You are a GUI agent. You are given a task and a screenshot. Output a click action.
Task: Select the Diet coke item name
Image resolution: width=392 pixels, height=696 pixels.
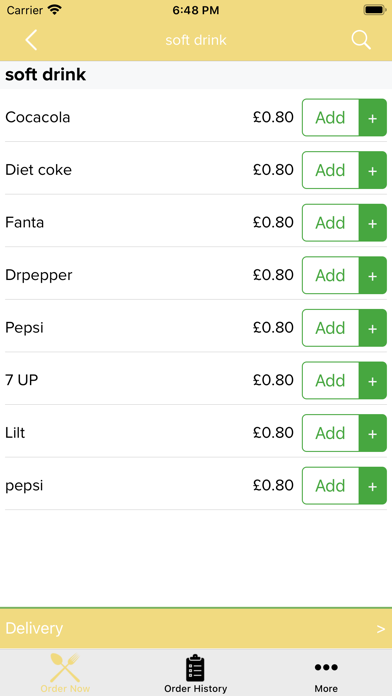38,170
